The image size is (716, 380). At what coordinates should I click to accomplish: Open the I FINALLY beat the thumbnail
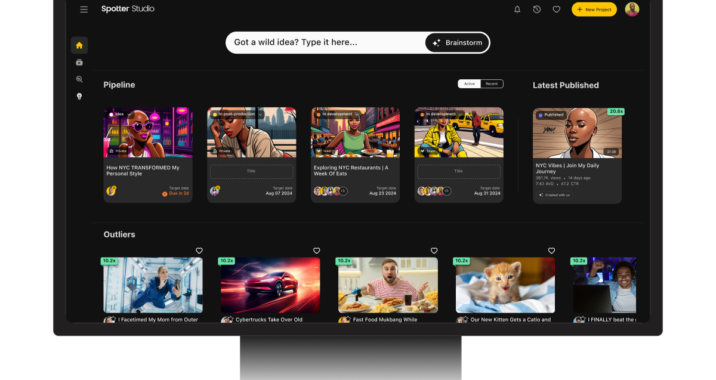(x=605, y=285)
